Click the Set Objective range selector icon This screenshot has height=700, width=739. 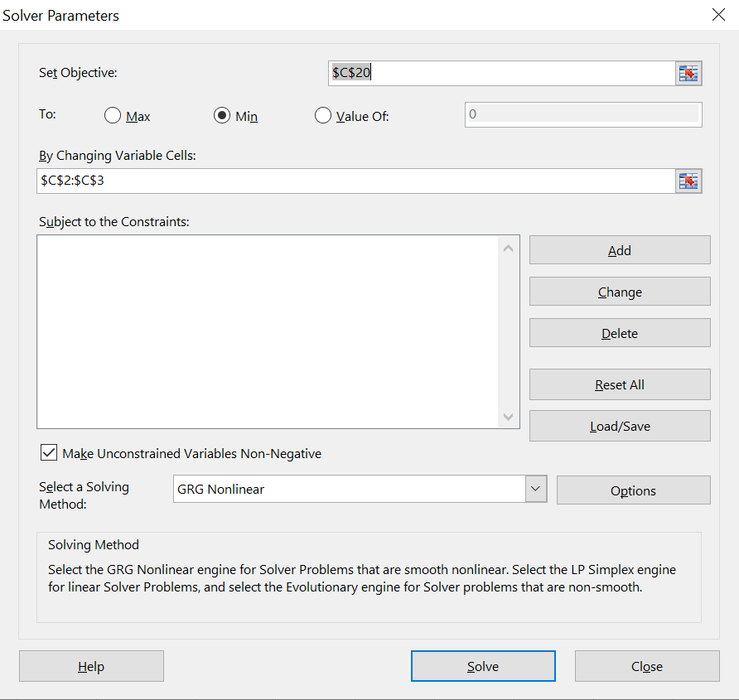(x=688, y=73)
